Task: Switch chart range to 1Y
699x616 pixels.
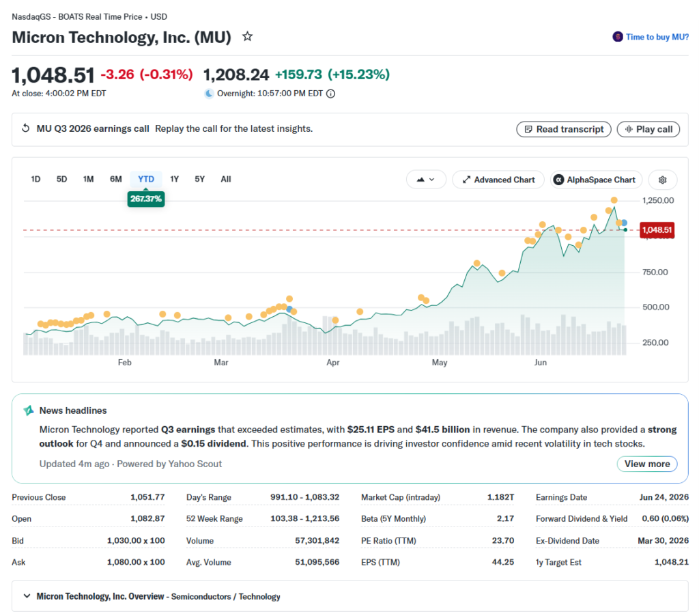Action: (x=174, y=180)
